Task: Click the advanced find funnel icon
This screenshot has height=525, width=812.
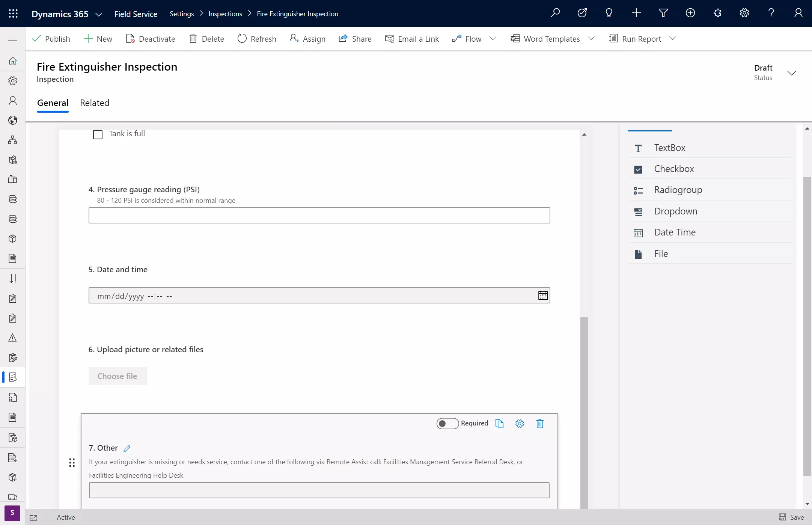Action: pos(663,14)
